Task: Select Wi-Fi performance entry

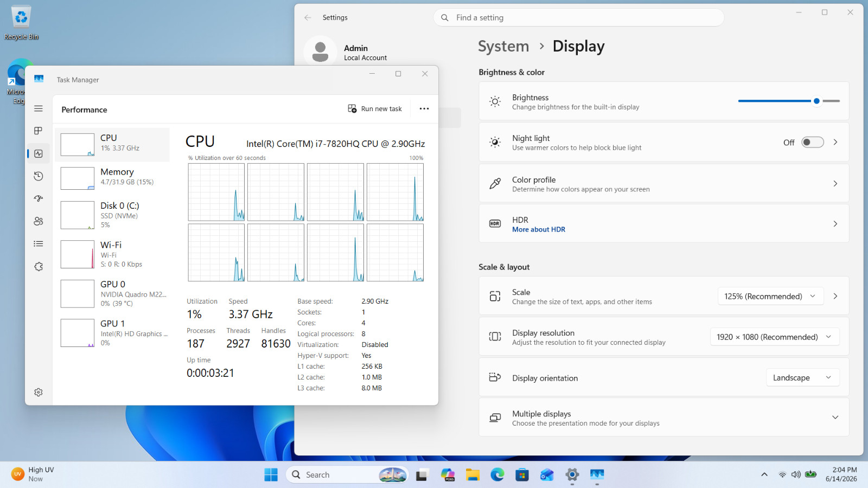Action: point(112,254)
